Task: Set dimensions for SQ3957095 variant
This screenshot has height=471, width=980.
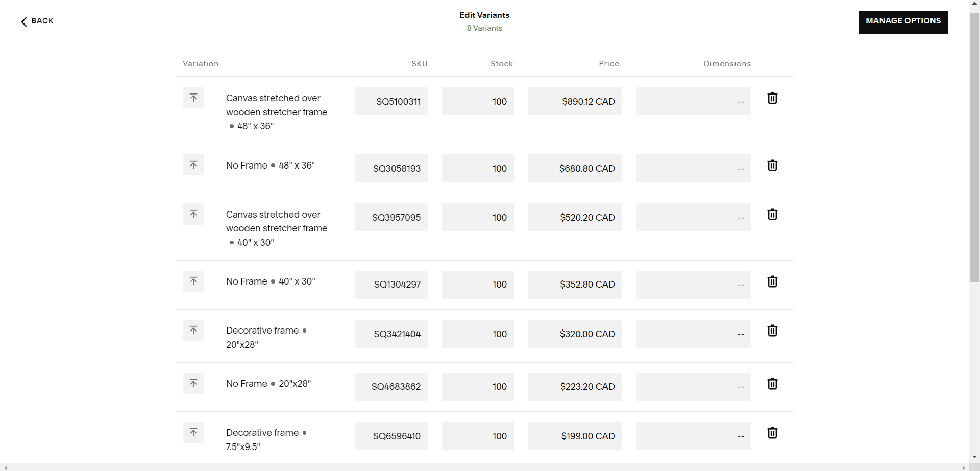Action: coord(694,217)
